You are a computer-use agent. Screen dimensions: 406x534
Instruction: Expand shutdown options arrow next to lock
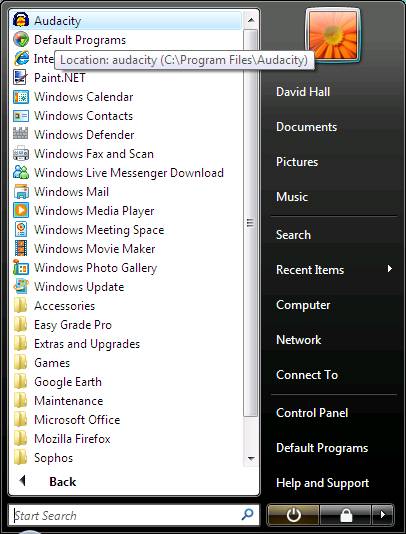[383, 515]
